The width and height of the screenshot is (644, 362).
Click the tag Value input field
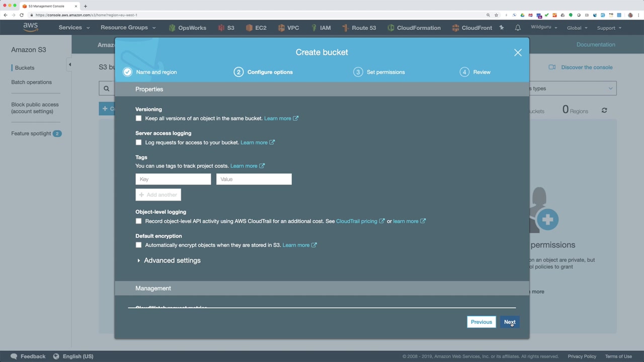click(x=254, y=179)
